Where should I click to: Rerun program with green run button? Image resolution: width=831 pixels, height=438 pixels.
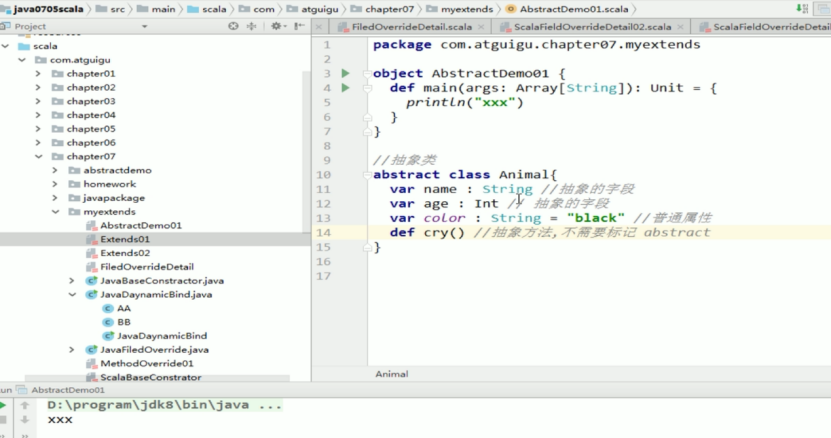click(3, 406)
